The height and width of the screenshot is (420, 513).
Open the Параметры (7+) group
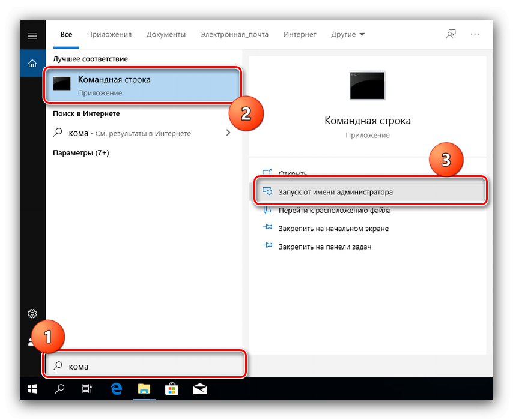tap(81, 153)
